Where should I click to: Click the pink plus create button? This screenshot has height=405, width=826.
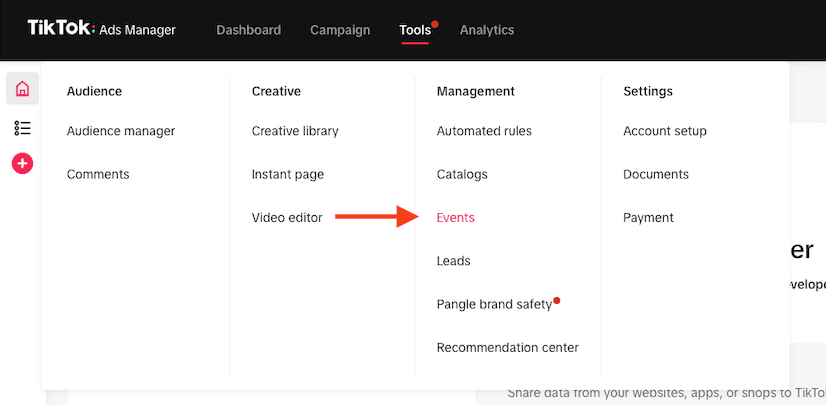pyautogui.click(x=22, y=164)
